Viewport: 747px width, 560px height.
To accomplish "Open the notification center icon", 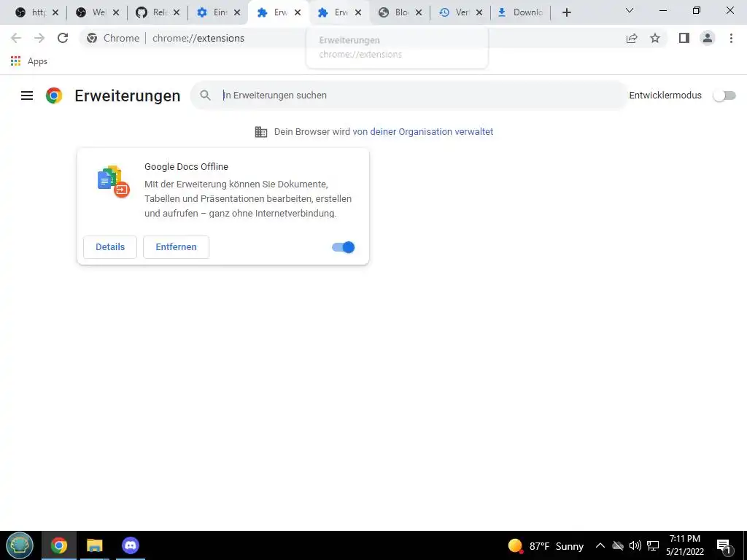I will click(724, 546).
